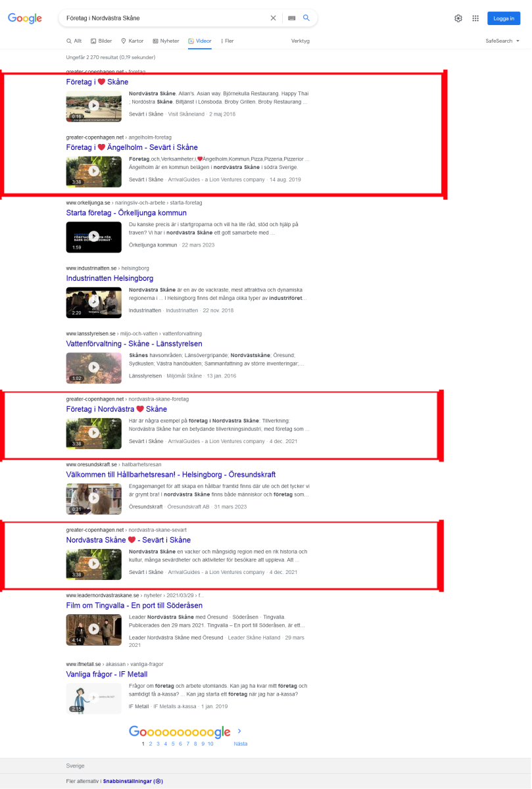Open the on-screen keyboard icon in search box
The width and height of the screenshot is (532, 789).
[x=292, y=18]
